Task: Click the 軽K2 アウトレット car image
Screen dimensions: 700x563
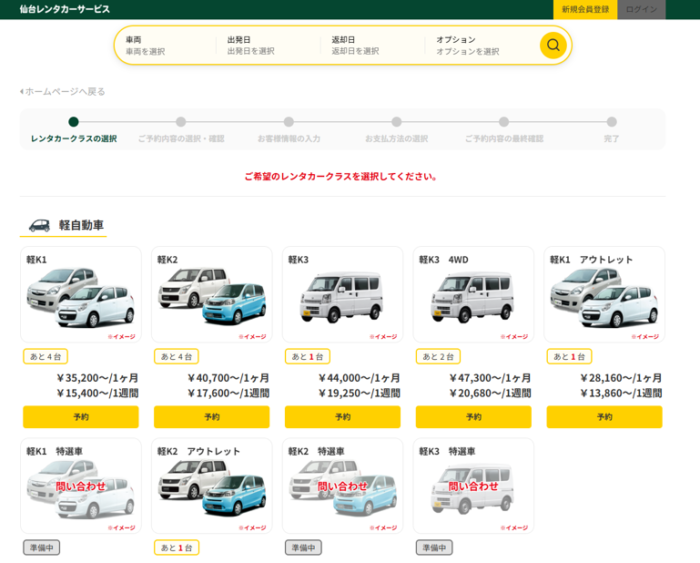Action: (211, 489)
